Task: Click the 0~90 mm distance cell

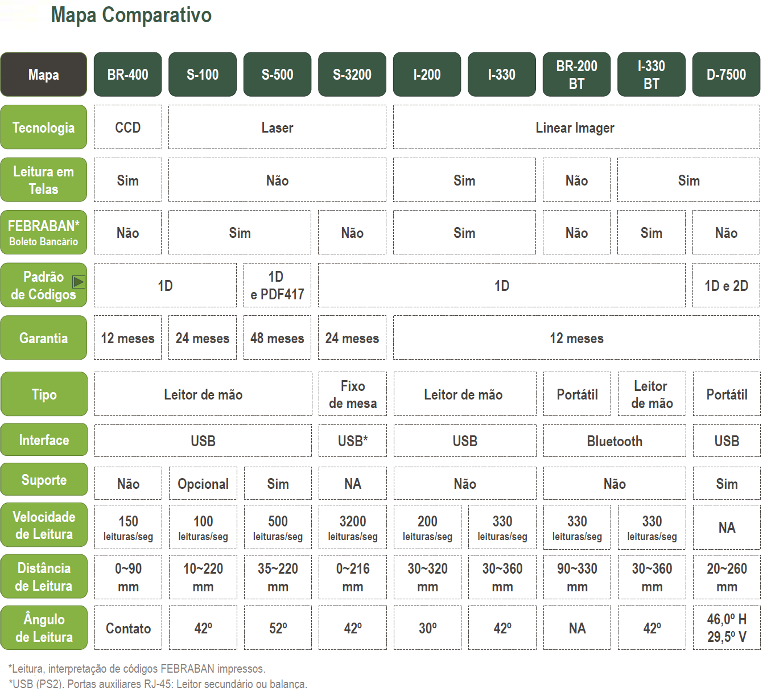Action: coord(129,577)
